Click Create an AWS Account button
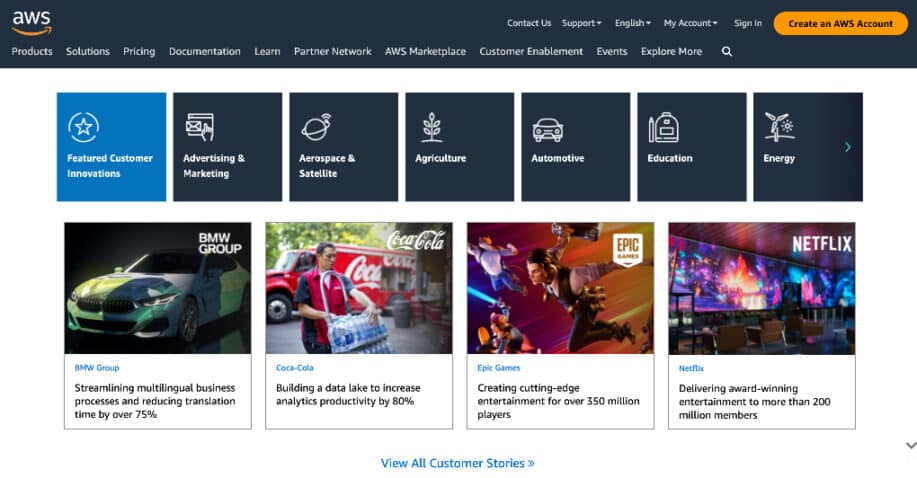Screen dimensions: 917x478 (x=840, y=23)
